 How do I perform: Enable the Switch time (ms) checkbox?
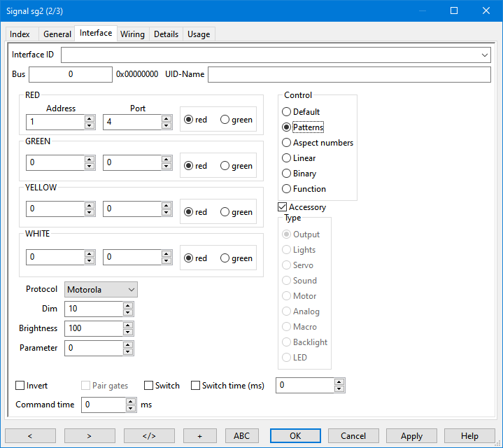196,386
